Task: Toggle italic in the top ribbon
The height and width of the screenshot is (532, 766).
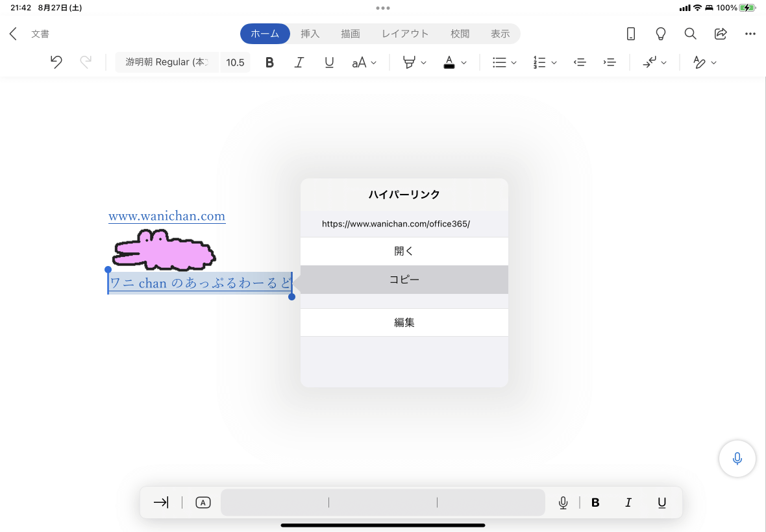Action: coord(299,62)
